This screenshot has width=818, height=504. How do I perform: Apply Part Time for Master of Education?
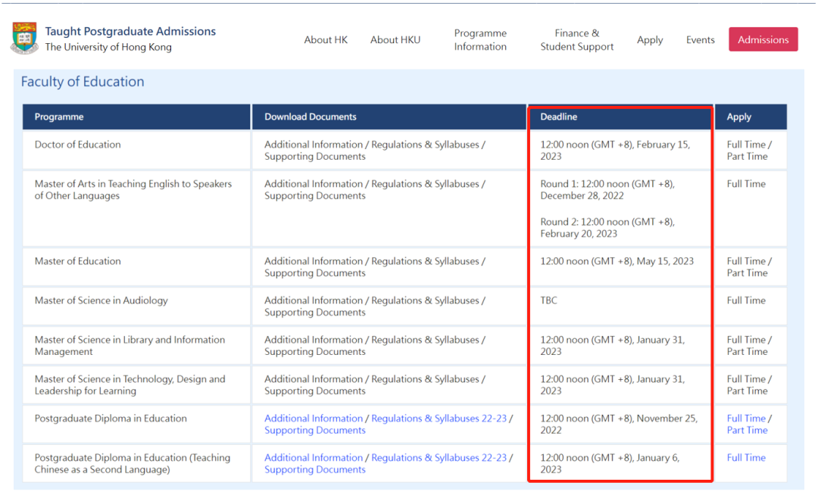click(748, 273)
